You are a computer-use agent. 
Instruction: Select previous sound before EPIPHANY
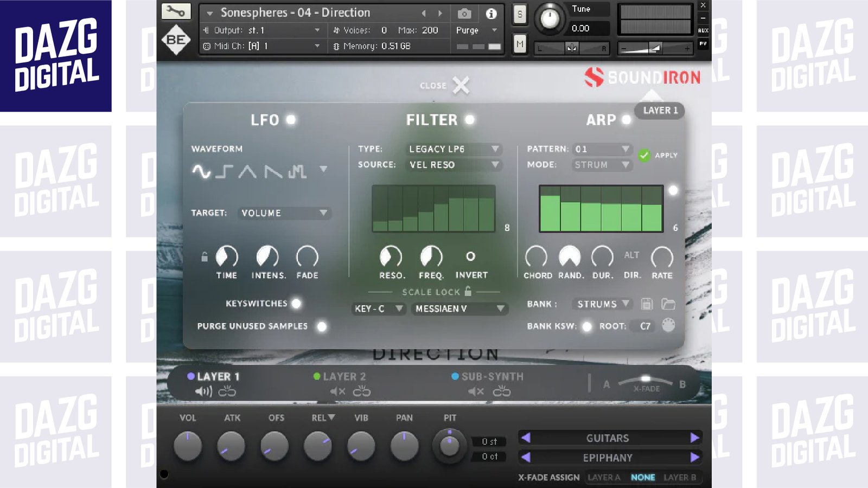(526, 457)
